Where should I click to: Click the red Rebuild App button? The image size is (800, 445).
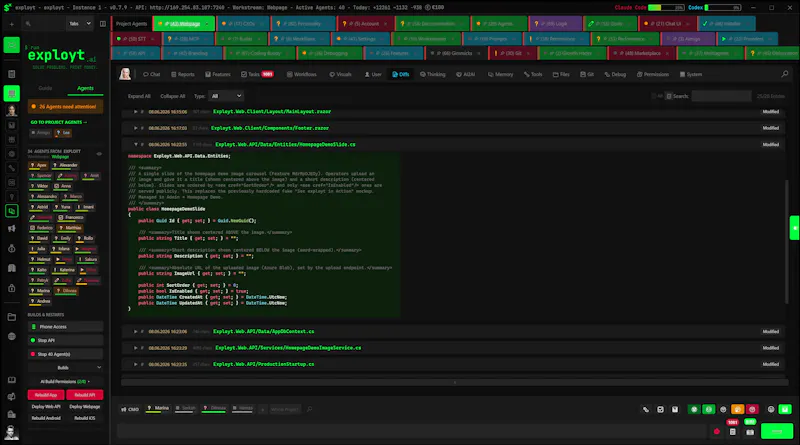coord(46,395)
